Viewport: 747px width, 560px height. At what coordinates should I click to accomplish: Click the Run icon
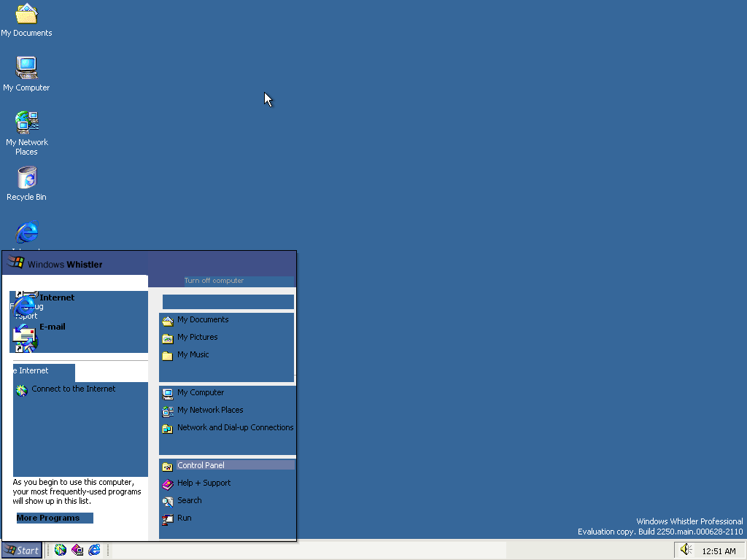[168, 519]
